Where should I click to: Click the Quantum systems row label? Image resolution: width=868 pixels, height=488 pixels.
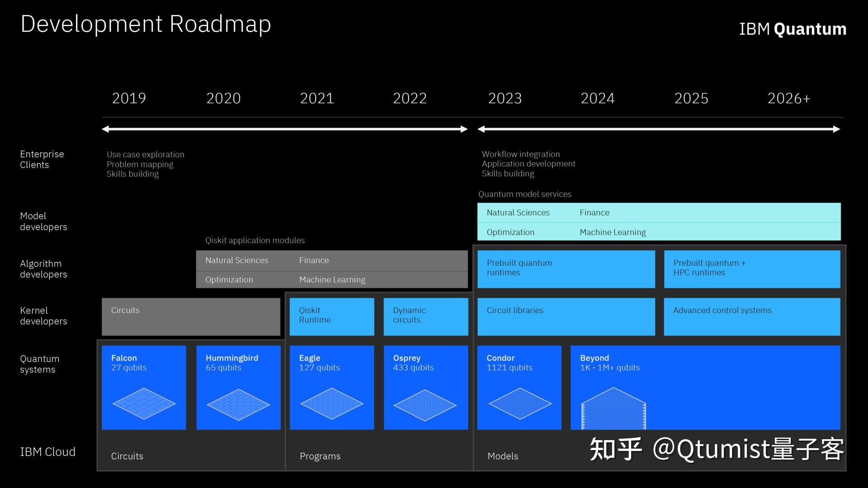pos(39,364)
